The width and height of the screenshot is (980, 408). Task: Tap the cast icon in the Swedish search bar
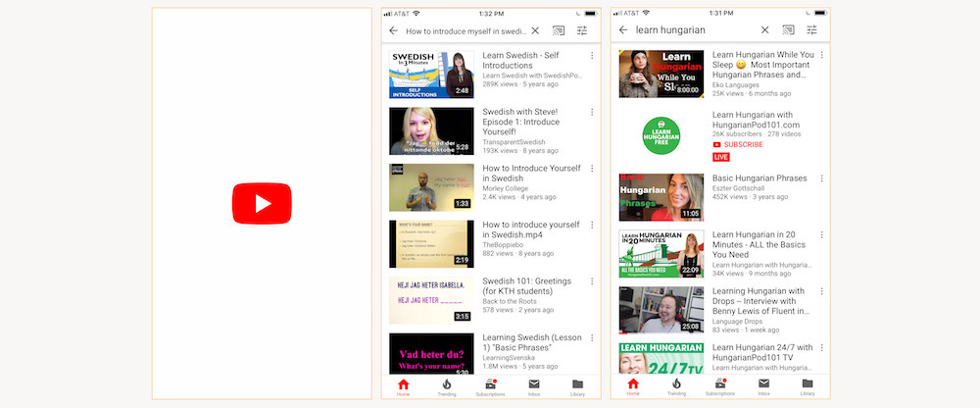(x=559, y=30)
